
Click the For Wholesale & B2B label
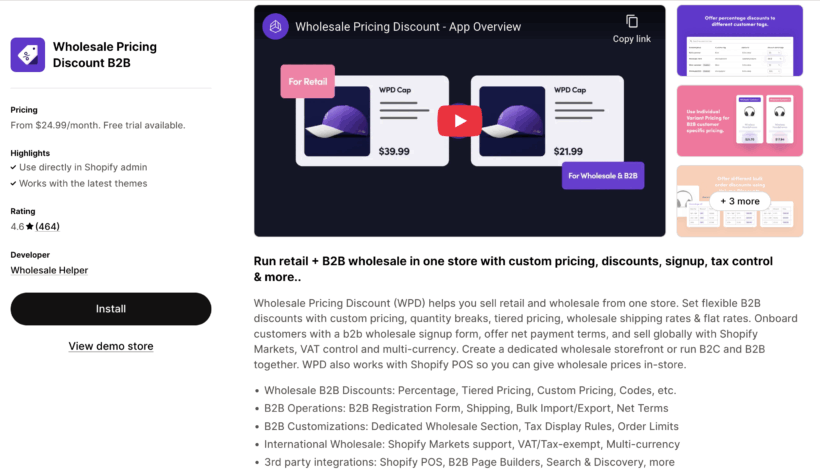(x=603, y=176)
